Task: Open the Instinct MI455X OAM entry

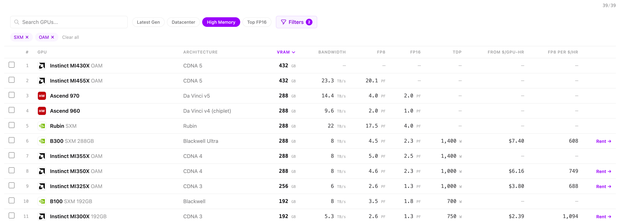Action: pos(76,81)
